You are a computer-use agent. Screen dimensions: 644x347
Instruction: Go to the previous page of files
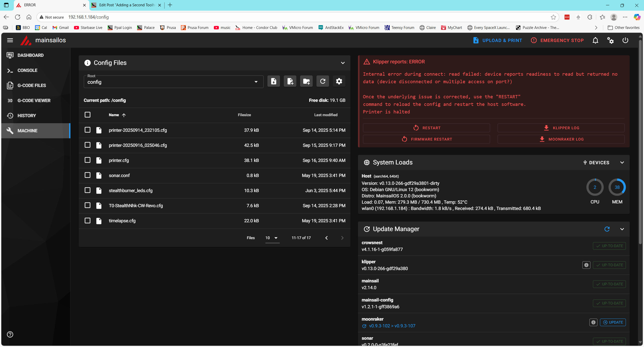tap(326, 238)
